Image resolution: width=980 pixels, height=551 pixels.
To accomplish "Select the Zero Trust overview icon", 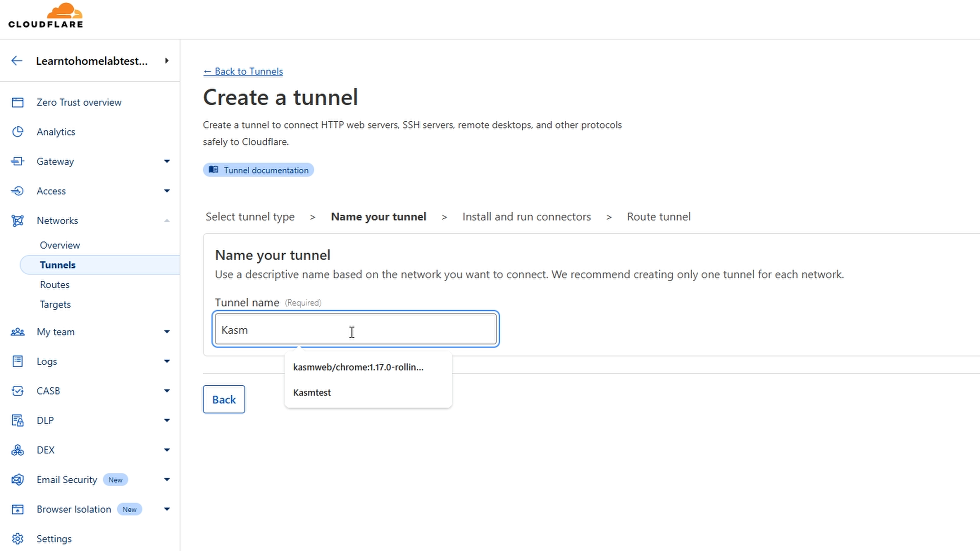I will (x=18, y=102).
